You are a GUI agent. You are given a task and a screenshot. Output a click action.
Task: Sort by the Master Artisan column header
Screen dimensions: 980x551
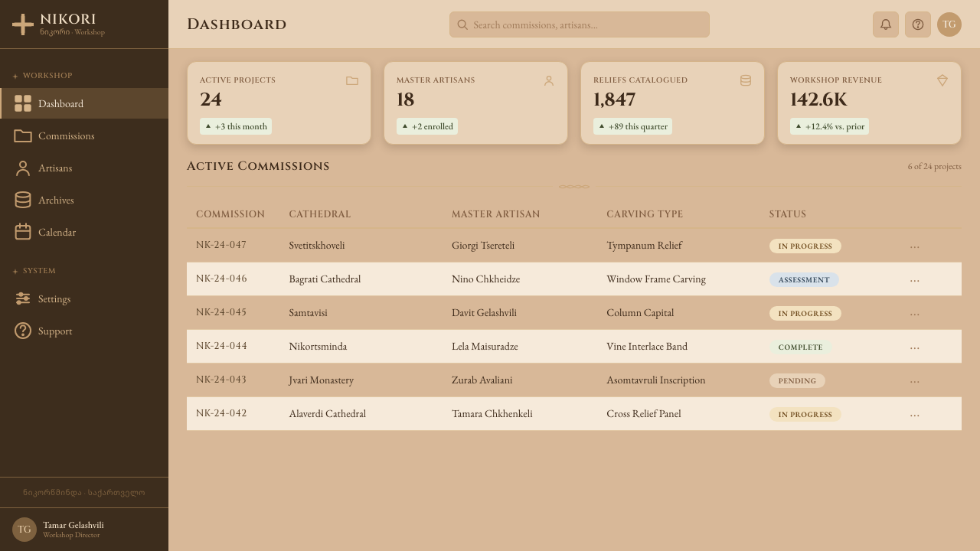[496, 214]
